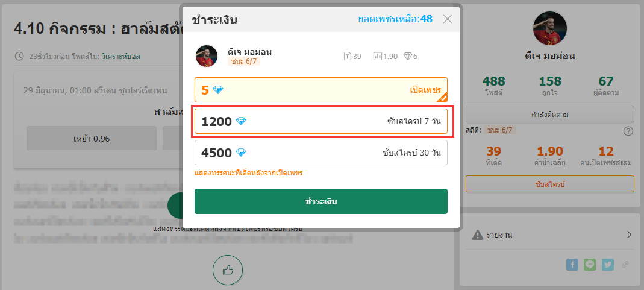The image size is (644, 290).
Task: Select the เหย้า 0.96 odds option
Action: [92, 139]
